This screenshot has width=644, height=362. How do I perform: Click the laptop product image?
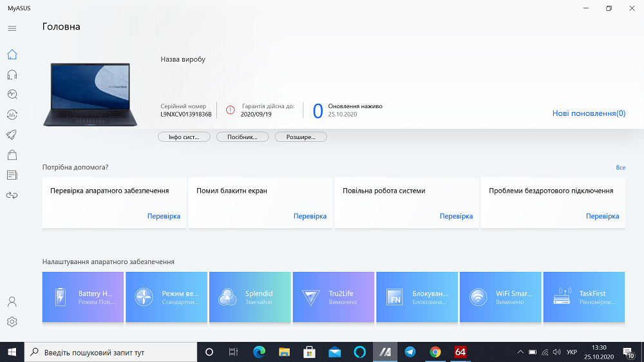click(90, 95)
